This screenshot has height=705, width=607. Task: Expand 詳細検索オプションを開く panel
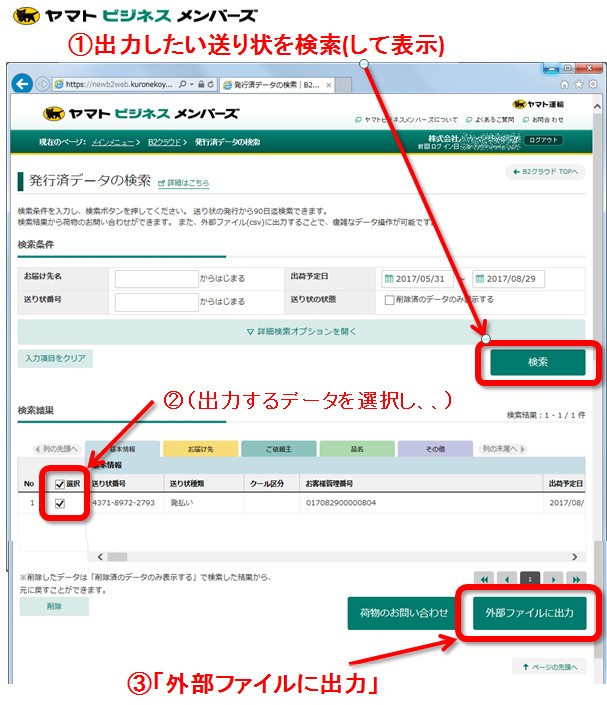point(301,332)
